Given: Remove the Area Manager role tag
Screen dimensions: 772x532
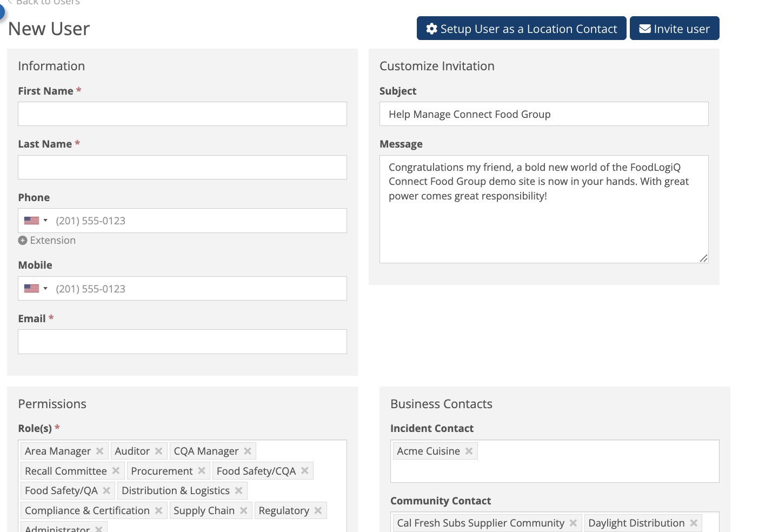Looking at the screenshot, I should click(x=99, y=451).
